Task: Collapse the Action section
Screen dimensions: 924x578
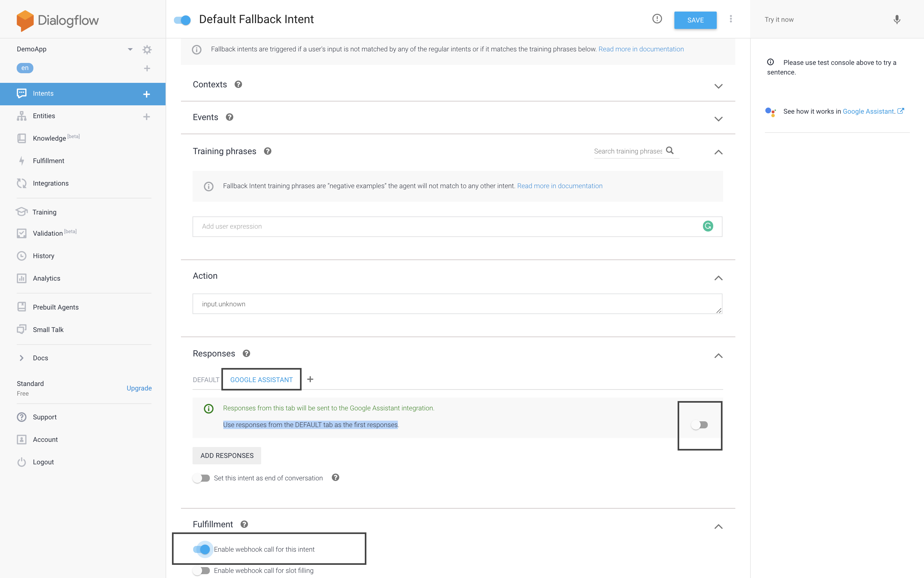Action: click(x=718, y=278)
